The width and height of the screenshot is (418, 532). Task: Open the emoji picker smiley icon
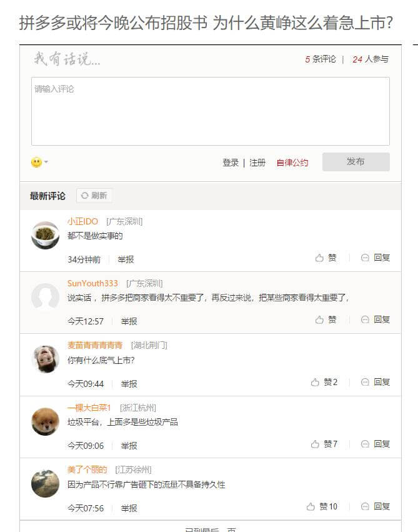tap(36, 162)
